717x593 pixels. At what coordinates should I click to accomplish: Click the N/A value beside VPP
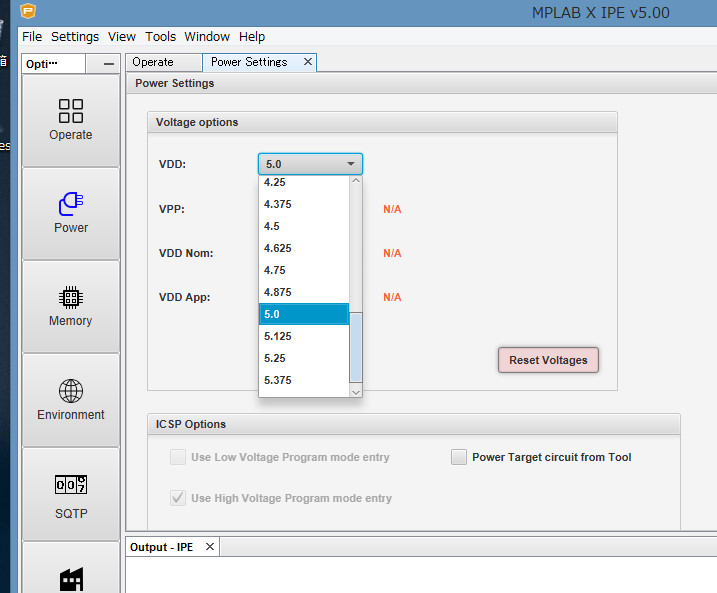coord(392,209)
